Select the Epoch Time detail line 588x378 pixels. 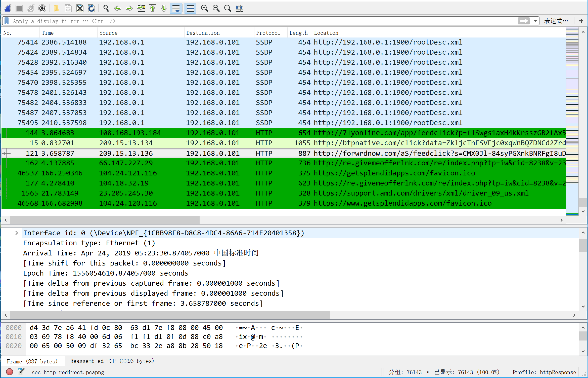pos(106,273)
